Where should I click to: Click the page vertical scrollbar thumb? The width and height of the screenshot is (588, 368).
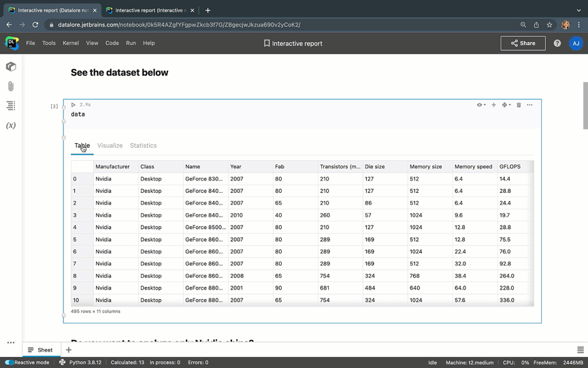585,106
